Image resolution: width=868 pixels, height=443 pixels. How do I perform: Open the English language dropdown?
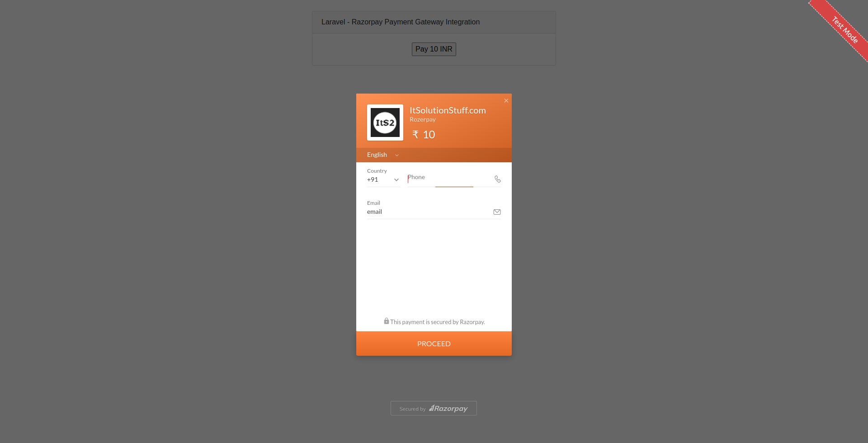pyautogui.click(x=382, y=155)
